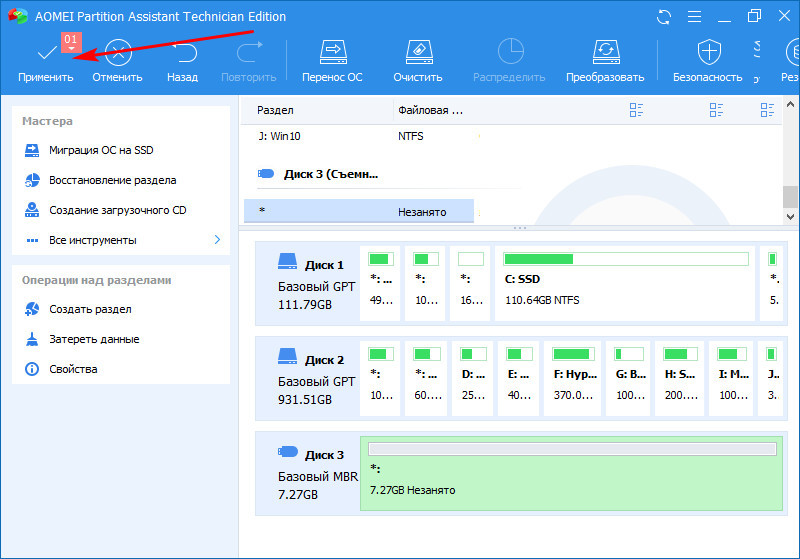The width and height of the screenshot is (800, 559).
Task: Click the list scrollbar down arrow
Action: pos(790,216)
